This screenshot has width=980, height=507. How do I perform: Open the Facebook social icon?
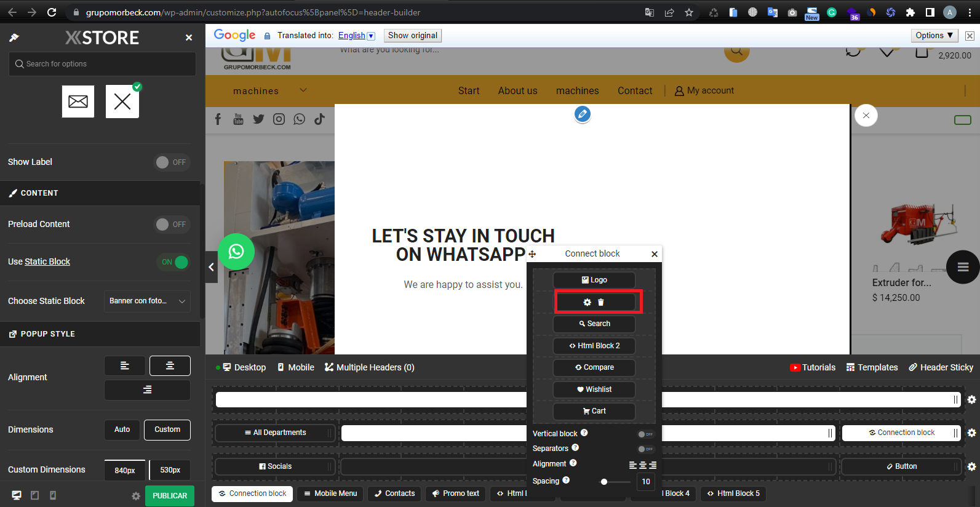point(218,119)
